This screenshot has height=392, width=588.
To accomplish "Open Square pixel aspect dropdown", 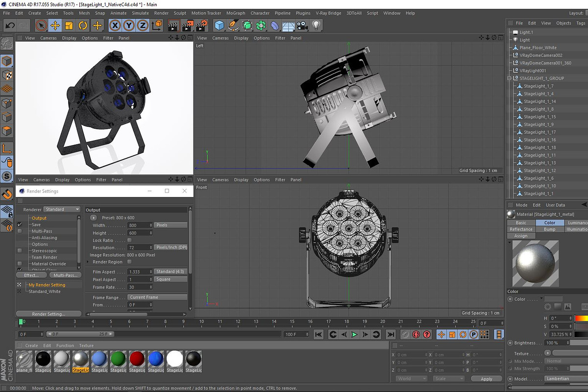I will tap(171, 279).
